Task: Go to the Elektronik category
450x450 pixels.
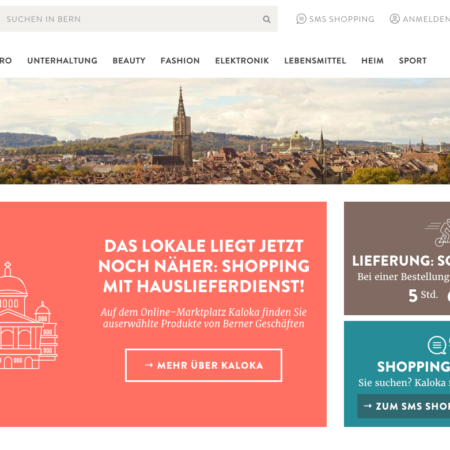Action: [242, 61]
